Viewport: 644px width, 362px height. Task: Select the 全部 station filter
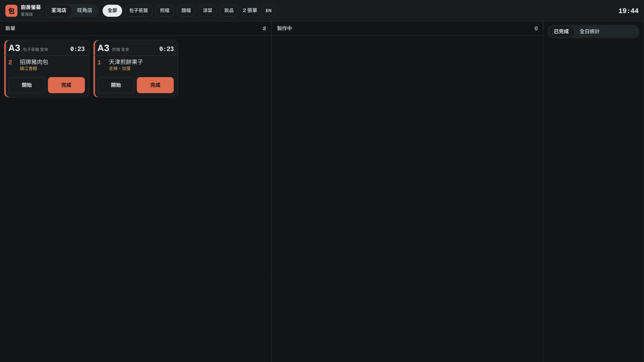point(112,11)
